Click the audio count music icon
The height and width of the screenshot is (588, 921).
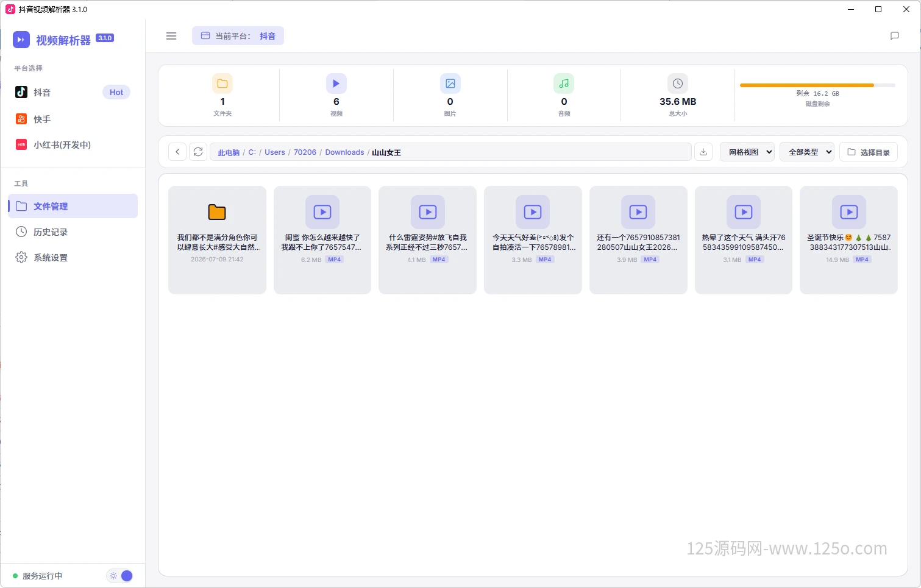(x=564, y=83)
